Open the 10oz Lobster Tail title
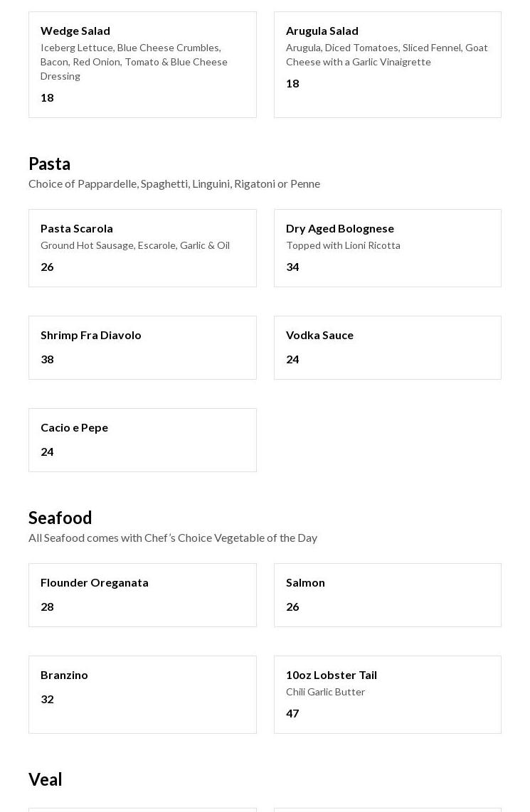This screenshot has width=530, height=812. point(332,675)
